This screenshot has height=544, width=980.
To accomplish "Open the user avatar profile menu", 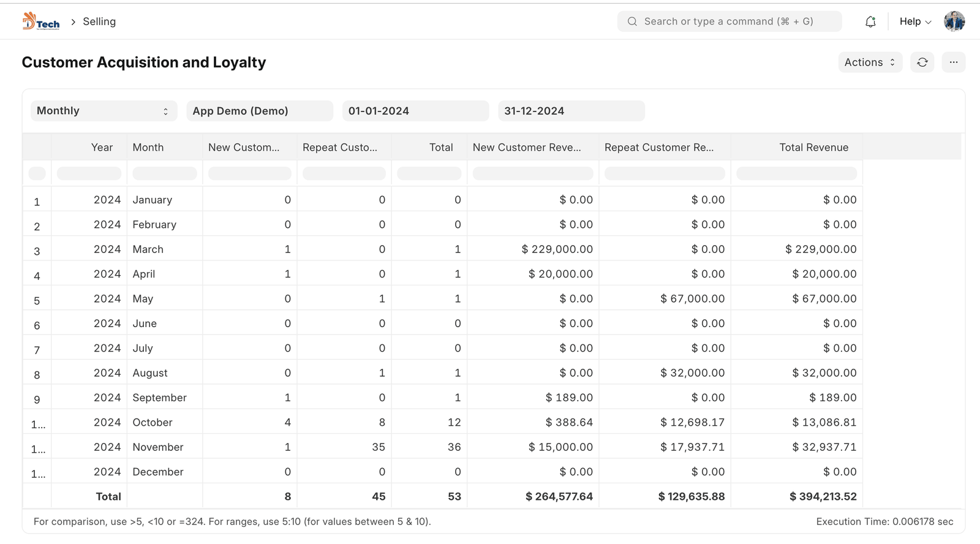I will [954, 21].
